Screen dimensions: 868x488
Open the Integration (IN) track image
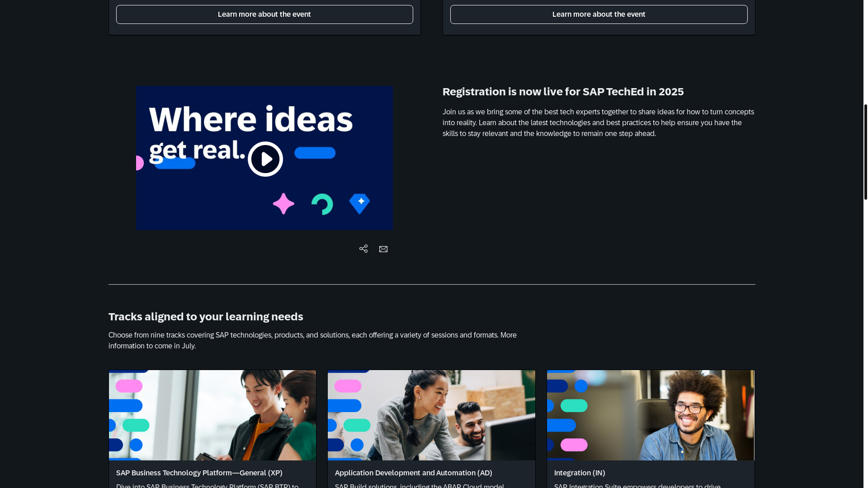coord(651,415)
